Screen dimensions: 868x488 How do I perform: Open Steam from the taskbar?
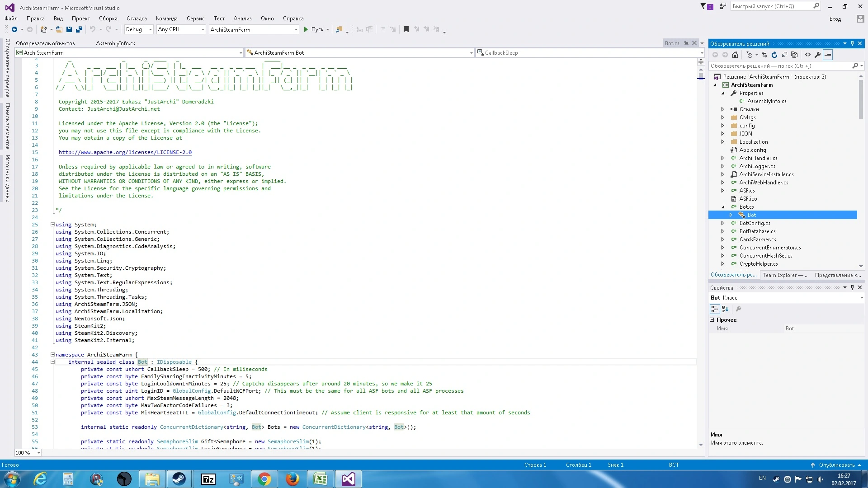pos(179,479)
